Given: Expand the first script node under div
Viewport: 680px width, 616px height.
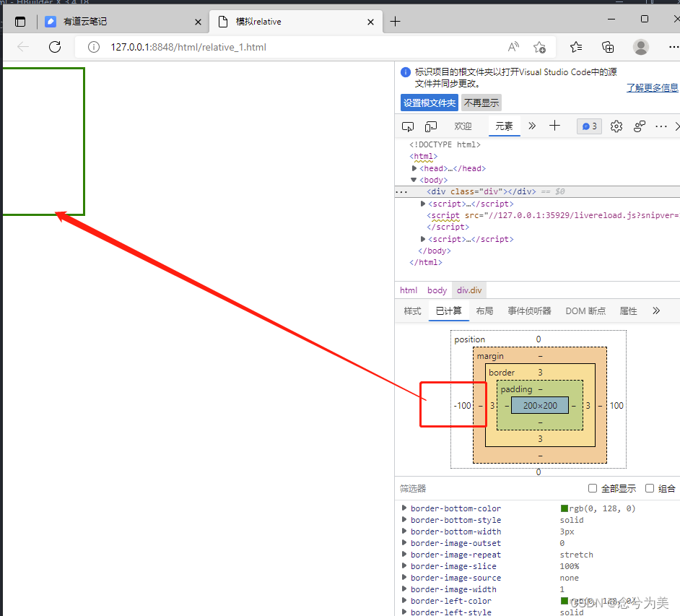Looking at the screenshot, I should click(423, 204).
